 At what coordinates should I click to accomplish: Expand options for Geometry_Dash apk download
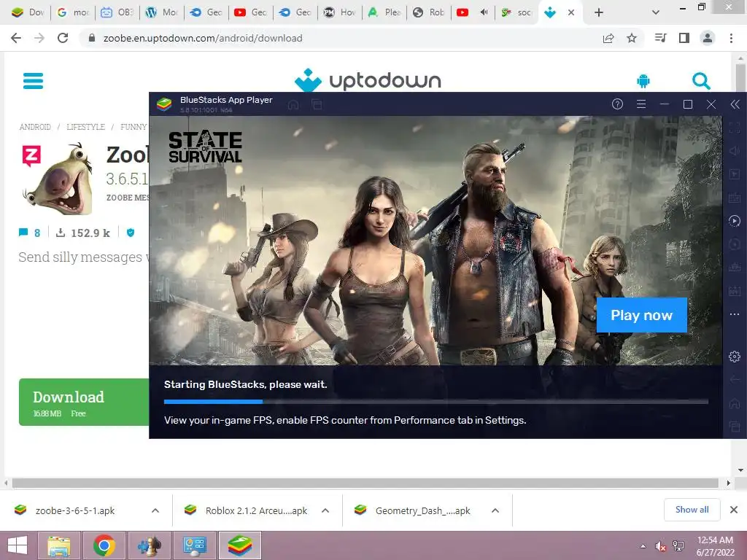tap(495, 510)
